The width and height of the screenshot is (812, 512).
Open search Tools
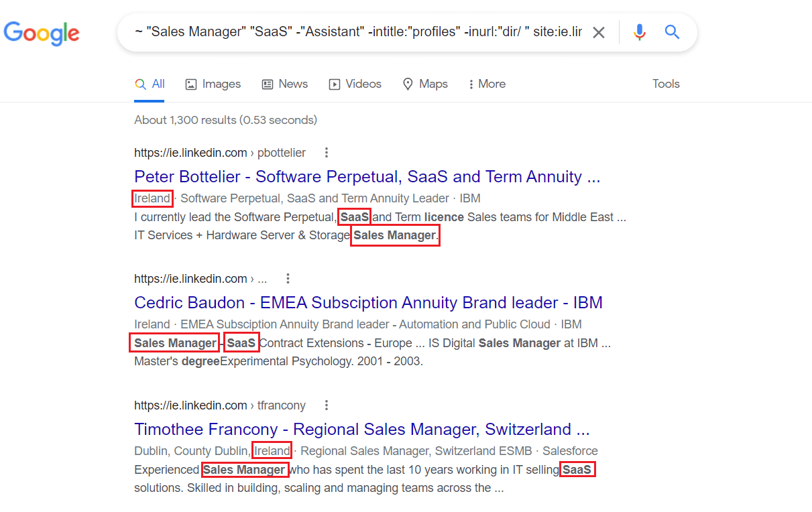666,84
